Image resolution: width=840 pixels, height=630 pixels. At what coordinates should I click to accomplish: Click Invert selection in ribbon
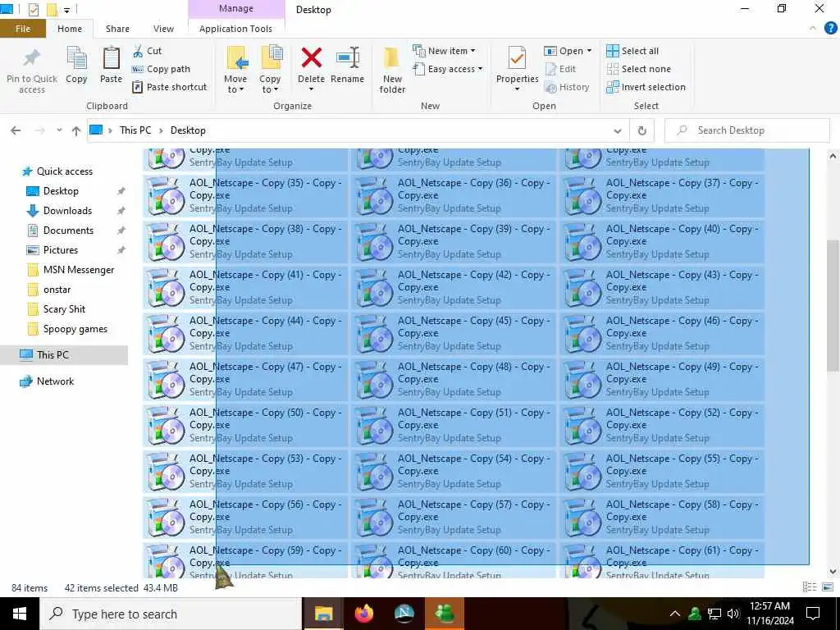tap(646, 87)
